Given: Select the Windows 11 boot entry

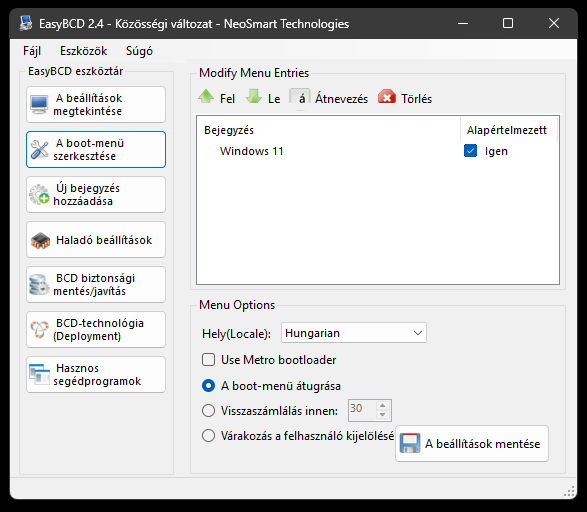Looking at the screenshot, I should (x=252, y=151).
